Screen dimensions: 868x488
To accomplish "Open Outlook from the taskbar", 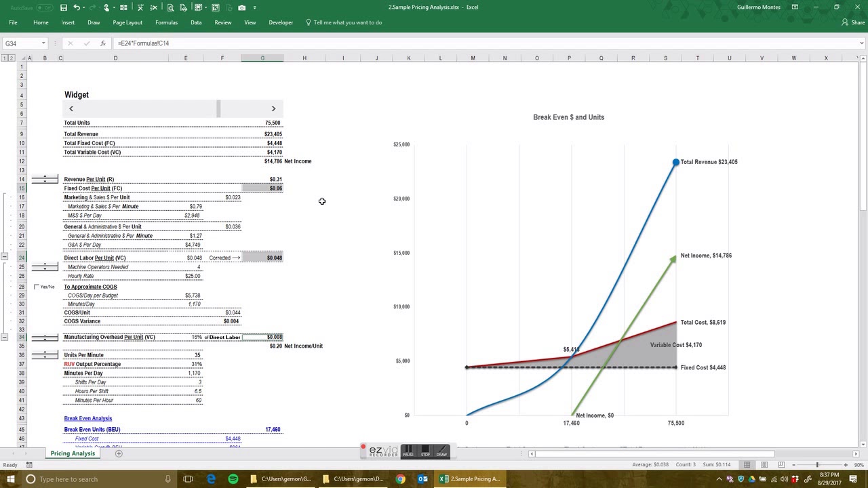I will point(422,479).
